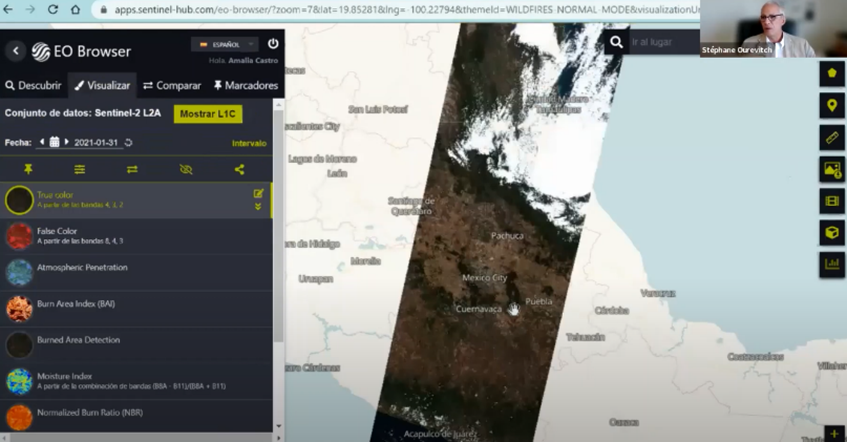847x442 pixels.
Task: Open the histogram chart tool
Action: click(832, 265)
